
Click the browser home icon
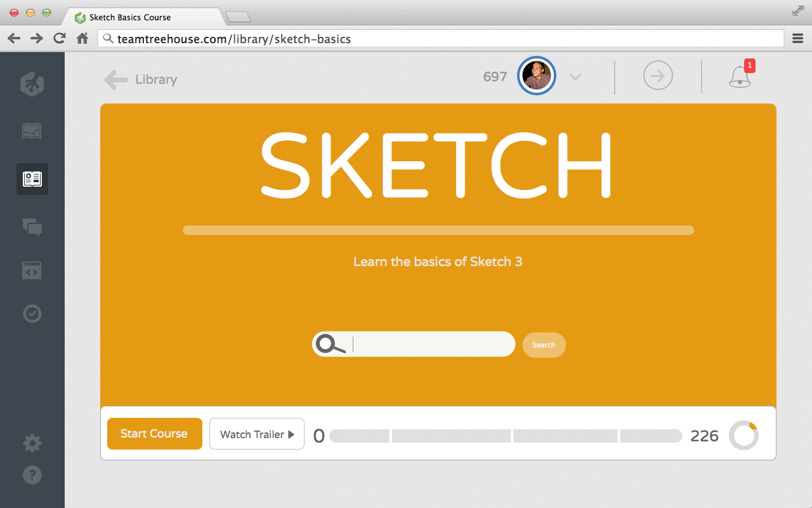pos(82,38)
